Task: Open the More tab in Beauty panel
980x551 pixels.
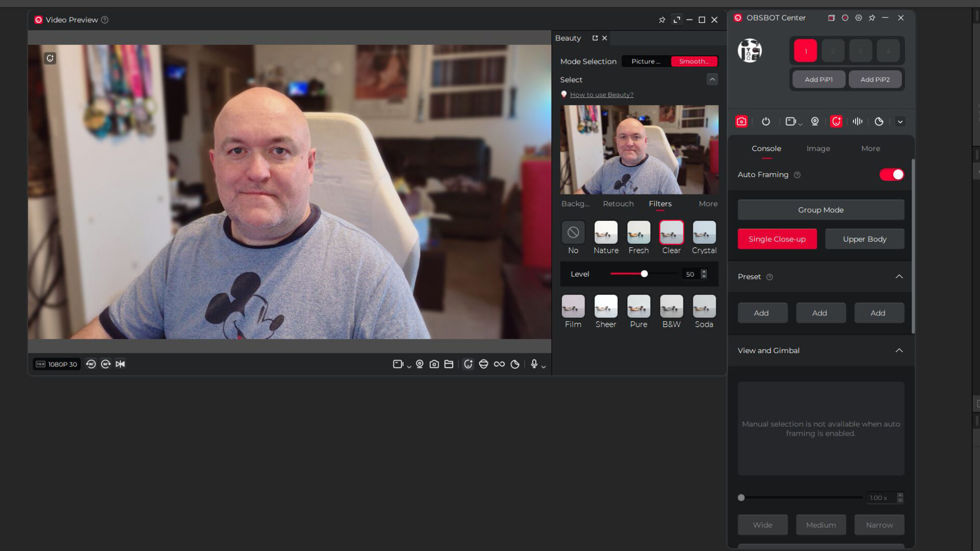Action: pos(708,204)
